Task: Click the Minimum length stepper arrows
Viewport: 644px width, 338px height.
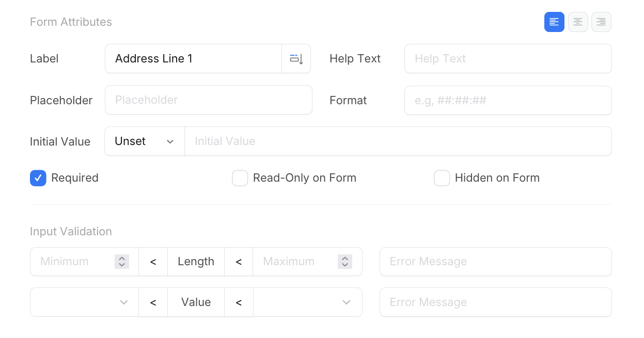Action: click(122, 262)
